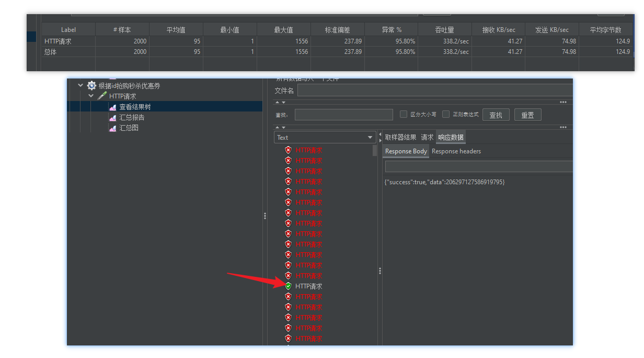644x358 pixels.
Task: Click the 总体 label cell in summary table
Action: [68, 52]
